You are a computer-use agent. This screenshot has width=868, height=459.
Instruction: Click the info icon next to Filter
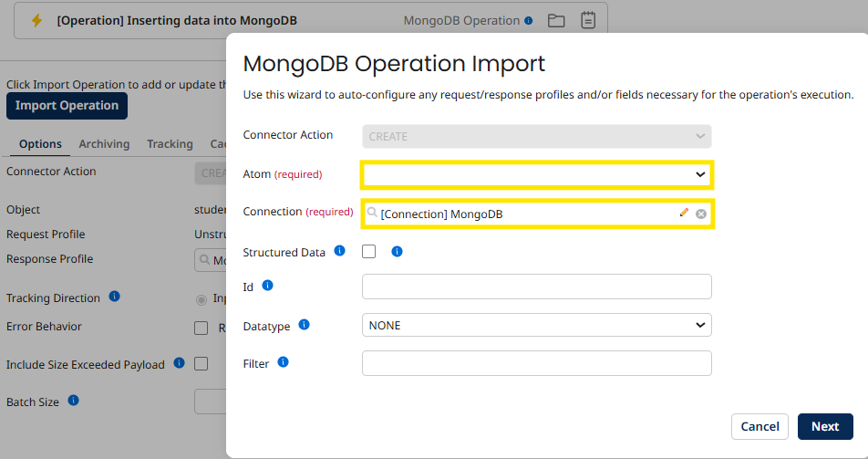(x=283, y=362)
